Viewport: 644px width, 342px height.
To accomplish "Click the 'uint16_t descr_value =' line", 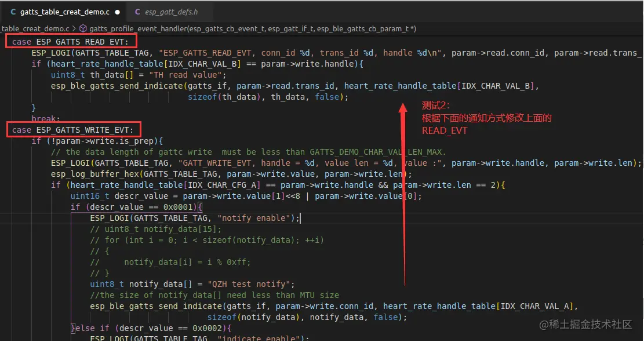I will [x=246, y=196].
